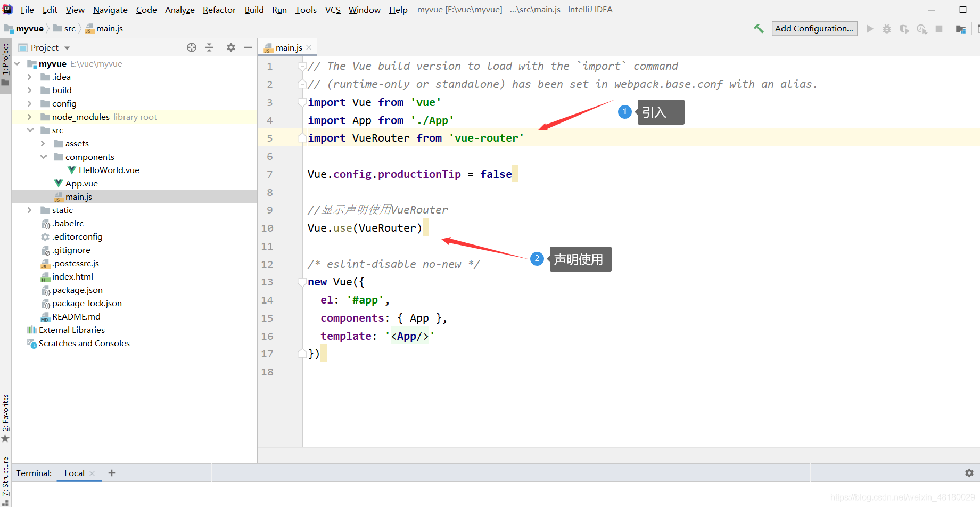Toggle the Z: Structure side tool window

coord(5,481)
